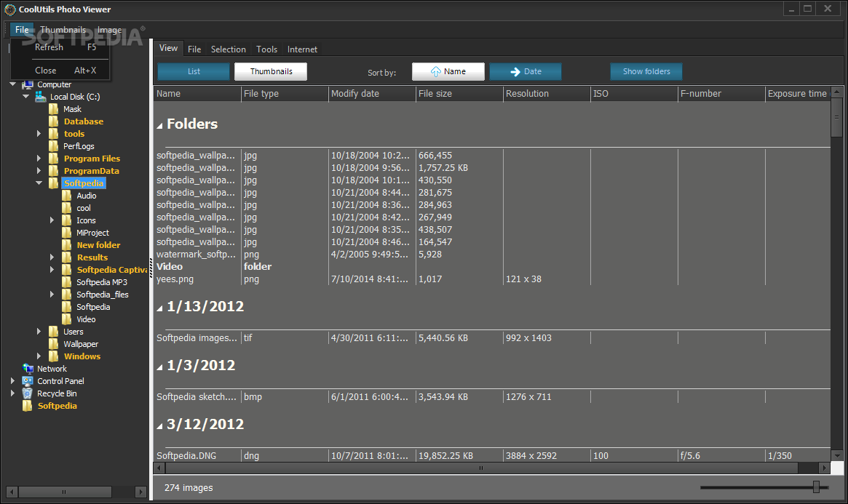Click the Database folder icon
This screenshot has width=848, height=504.
[x=54, y=121]
